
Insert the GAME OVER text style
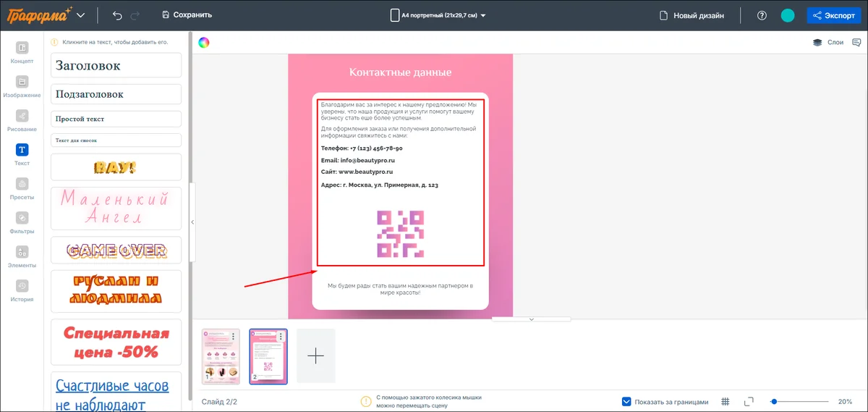click(116, 251)
